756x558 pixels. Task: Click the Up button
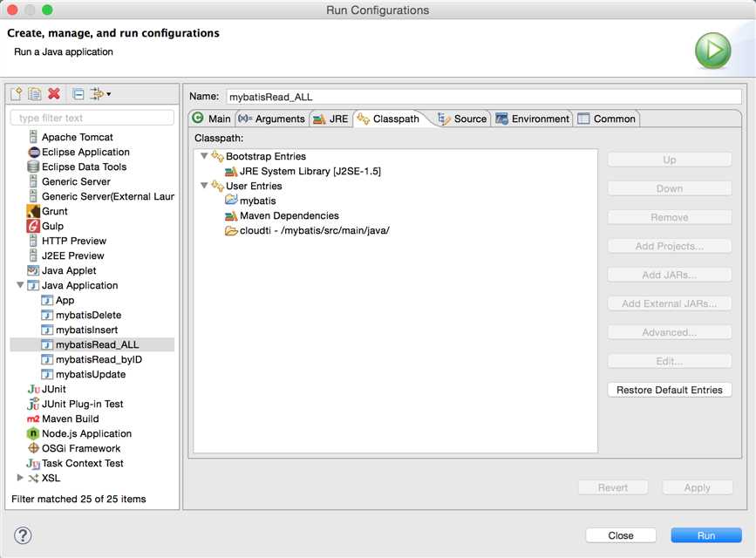coord(669,160)
